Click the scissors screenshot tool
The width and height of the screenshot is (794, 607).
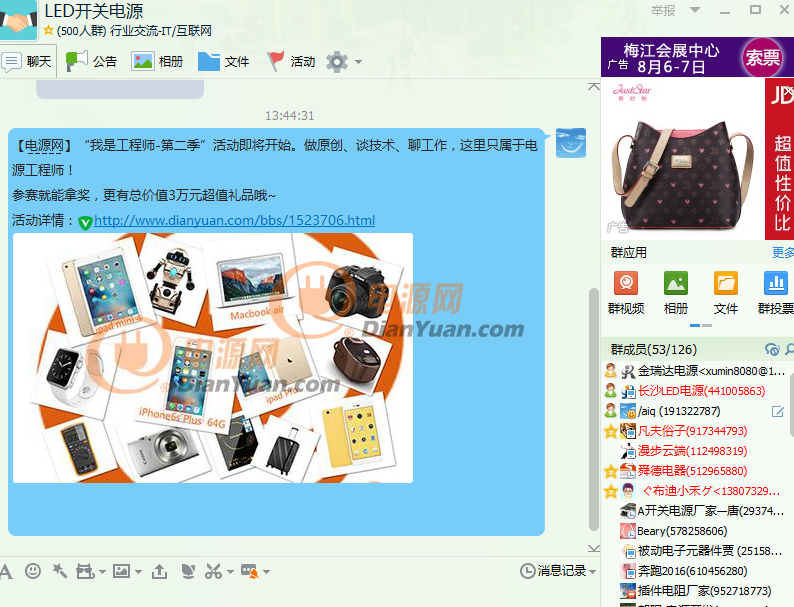213,572
